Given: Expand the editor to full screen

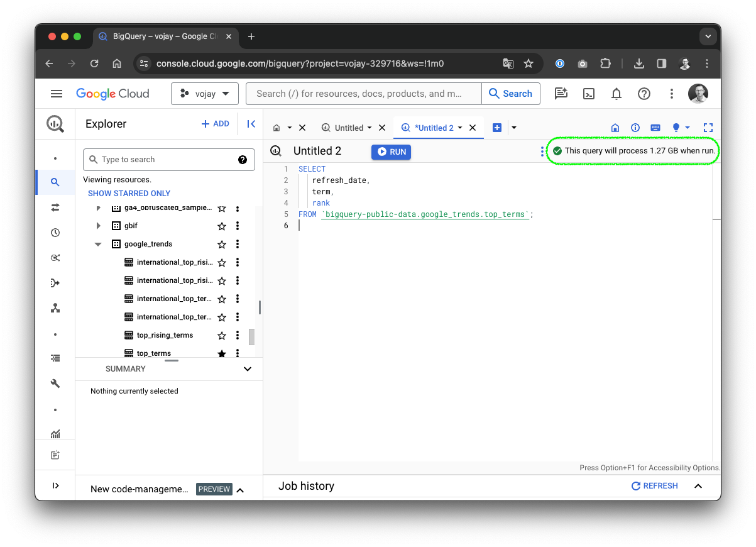Looking at the screenshot, I should point(708,128).
